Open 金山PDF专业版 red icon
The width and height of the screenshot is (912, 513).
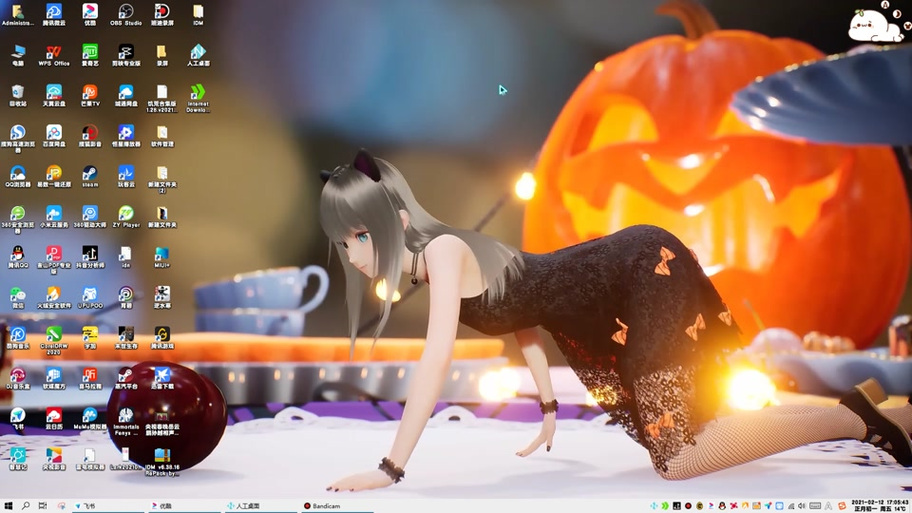click(54, 259)
